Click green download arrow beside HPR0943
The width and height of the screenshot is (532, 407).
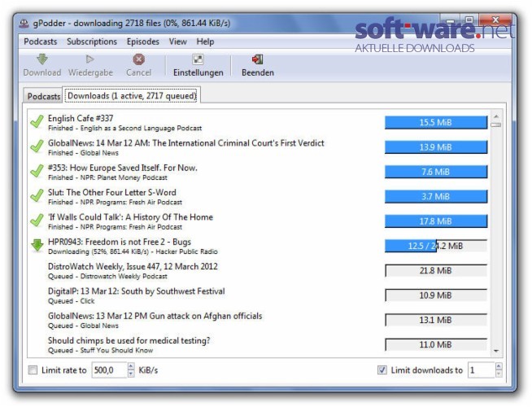(37, 246)
